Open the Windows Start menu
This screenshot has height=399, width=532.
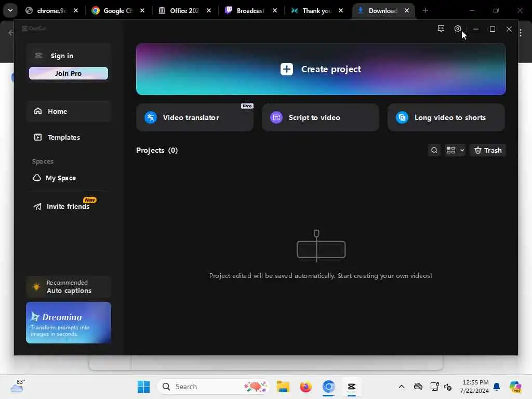[143, 387]
